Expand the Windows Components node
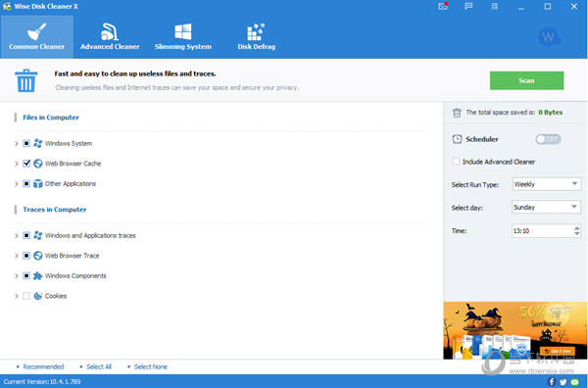The image size is (588, 388). click(16, 276)
